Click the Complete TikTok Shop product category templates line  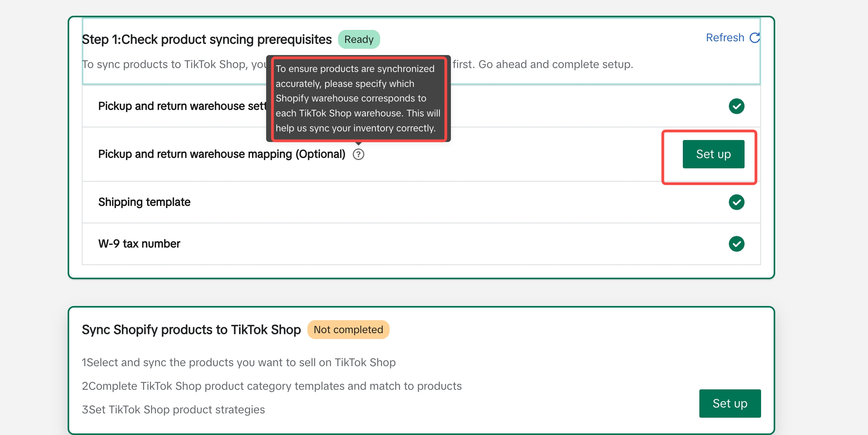pyautogui.click(x=272, y=386)
